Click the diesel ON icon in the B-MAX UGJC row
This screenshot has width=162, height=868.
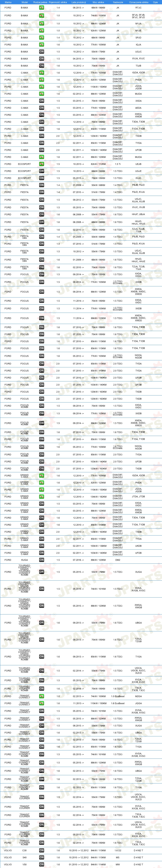[41, 52]
